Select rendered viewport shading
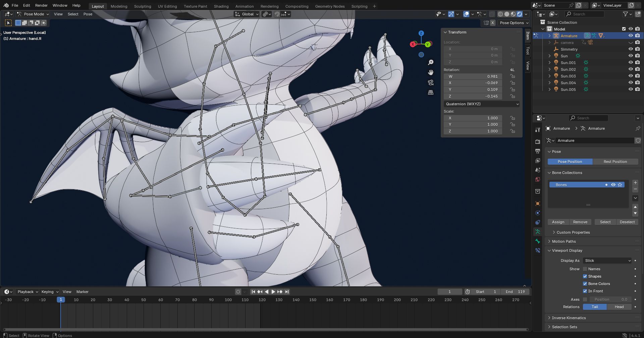This screenshot has height=338, width=644. (520, 14)
